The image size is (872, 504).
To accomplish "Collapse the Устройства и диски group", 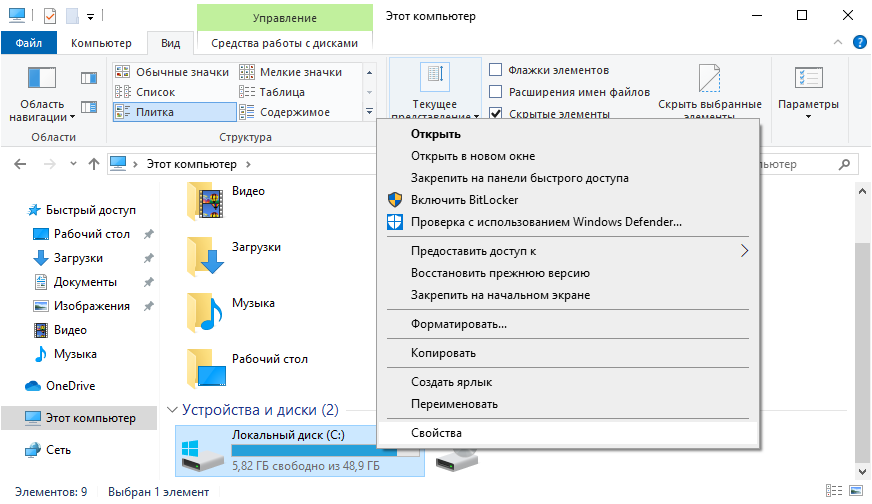I will pyautogui.click(x=173, y=410).
